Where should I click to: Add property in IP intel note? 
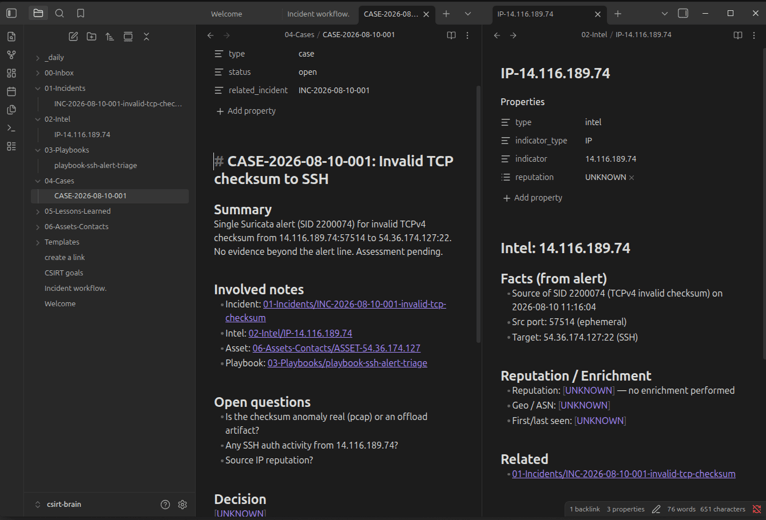(532, 198)
